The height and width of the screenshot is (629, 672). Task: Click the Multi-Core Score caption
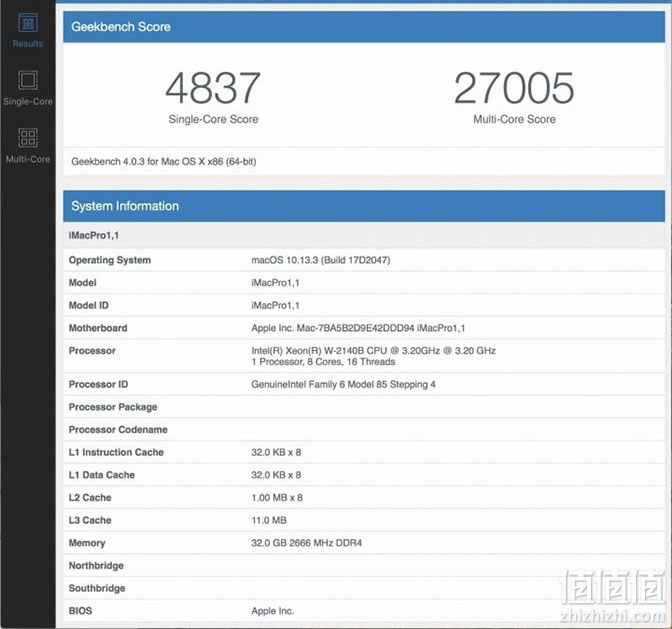514,119
